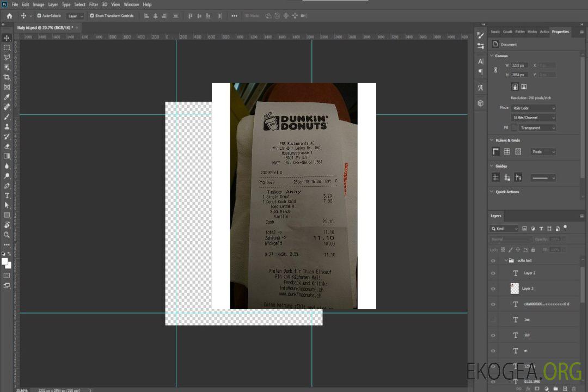This screenshot has height=392, width=588.
Task: Uncheck Show Transform Controls
Action: coord(92,16)
